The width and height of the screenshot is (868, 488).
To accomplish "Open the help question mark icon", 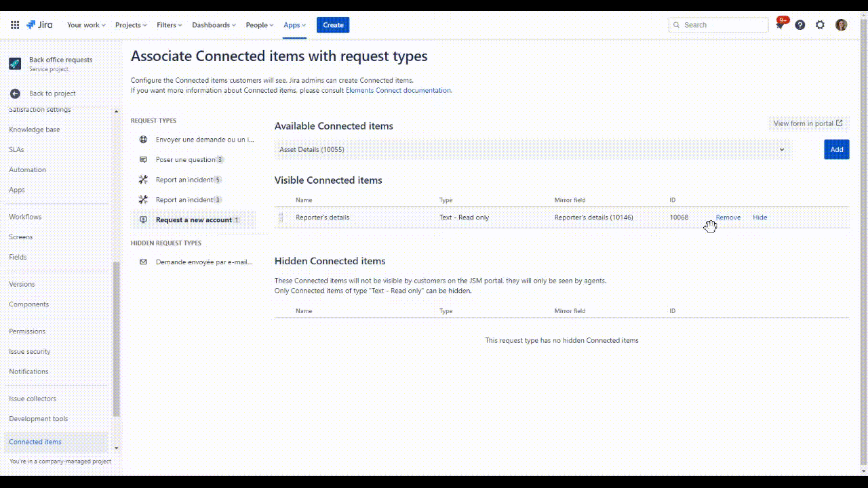I will pyautogui.click(x=800, y=25).
